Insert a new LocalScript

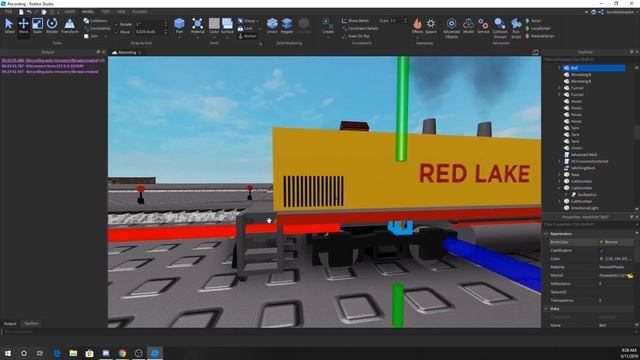click(x=538, y=28)
